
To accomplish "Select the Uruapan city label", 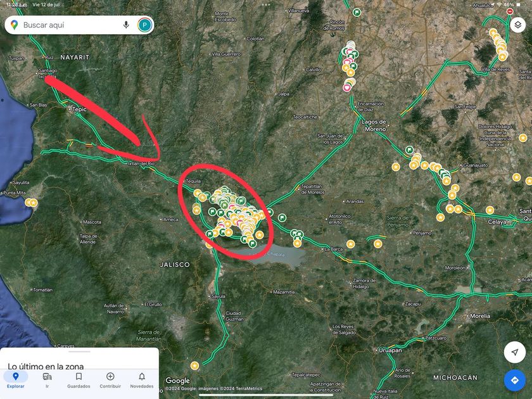I will pos(390,350).
